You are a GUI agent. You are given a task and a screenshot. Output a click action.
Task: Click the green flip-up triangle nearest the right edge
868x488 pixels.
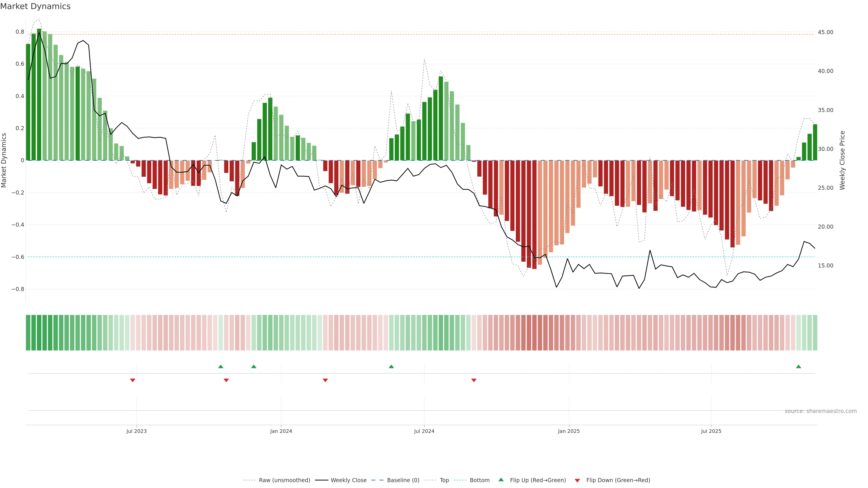coord(798,366)
